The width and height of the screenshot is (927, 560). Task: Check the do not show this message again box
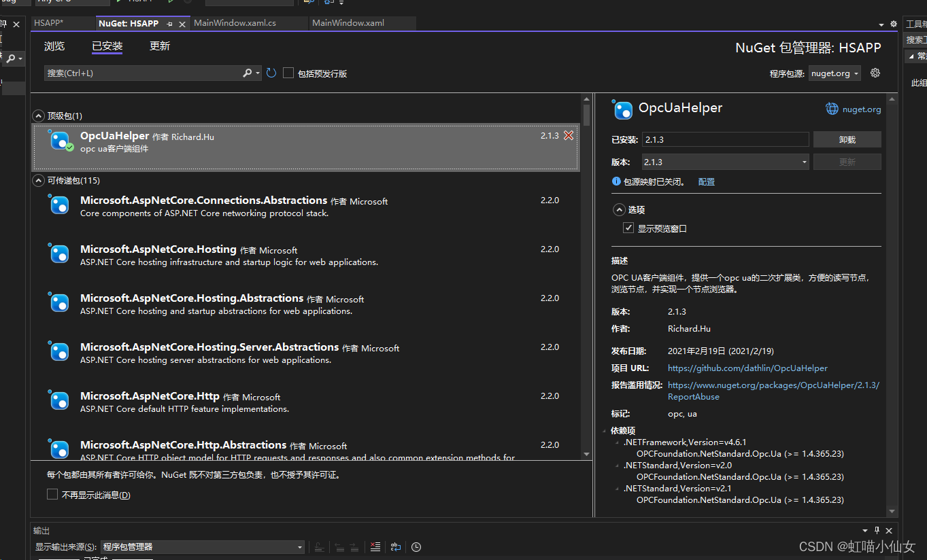pos(52,494)
